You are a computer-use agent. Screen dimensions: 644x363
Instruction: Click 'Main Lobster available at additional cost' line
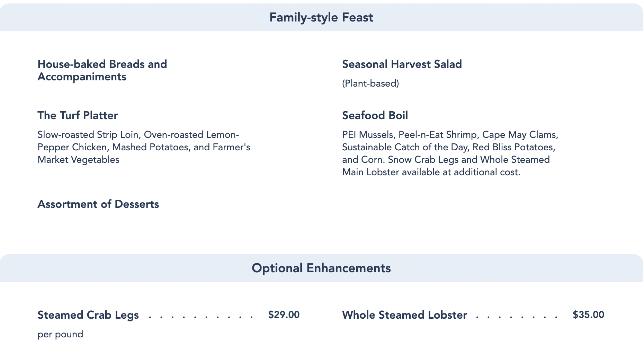431,172
